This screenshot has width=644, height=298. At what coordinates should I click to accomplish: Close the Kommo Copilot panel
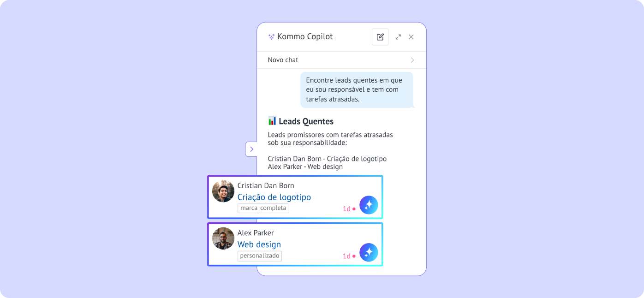(x=411, y=37)
